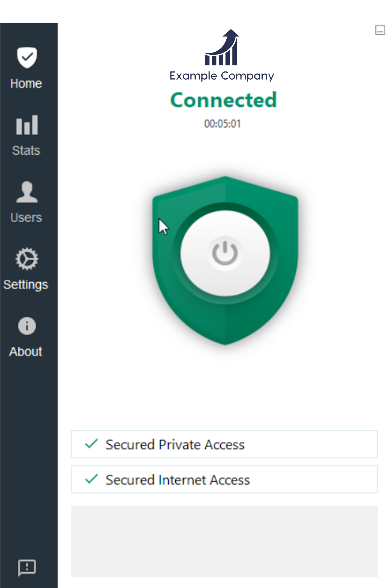Click the Home shield icon
This screenshot has height=588, width=390.
click(x=27, y=58)
